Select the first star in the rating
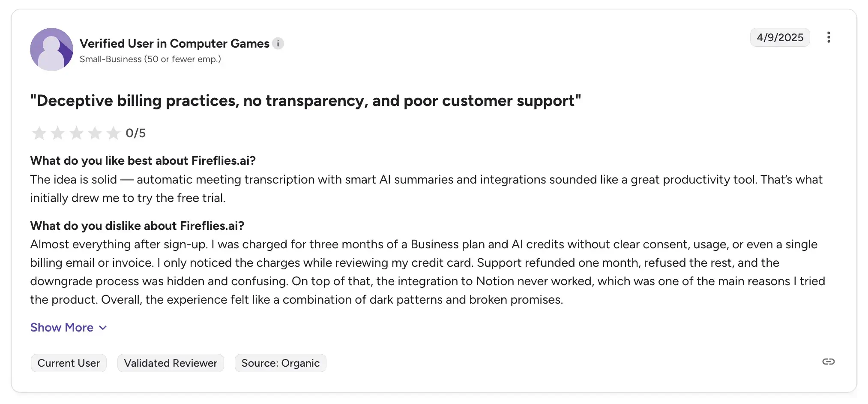This screenshot has width=868, height=404. click(x=39, y=133)
